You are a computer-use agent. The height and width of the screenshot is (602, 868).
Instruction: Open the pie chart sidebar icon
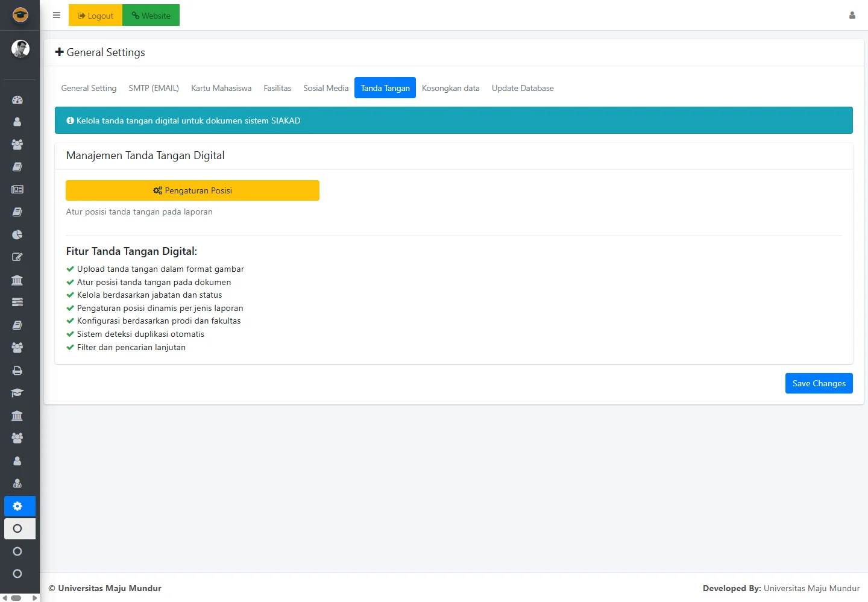click(17, 234)
